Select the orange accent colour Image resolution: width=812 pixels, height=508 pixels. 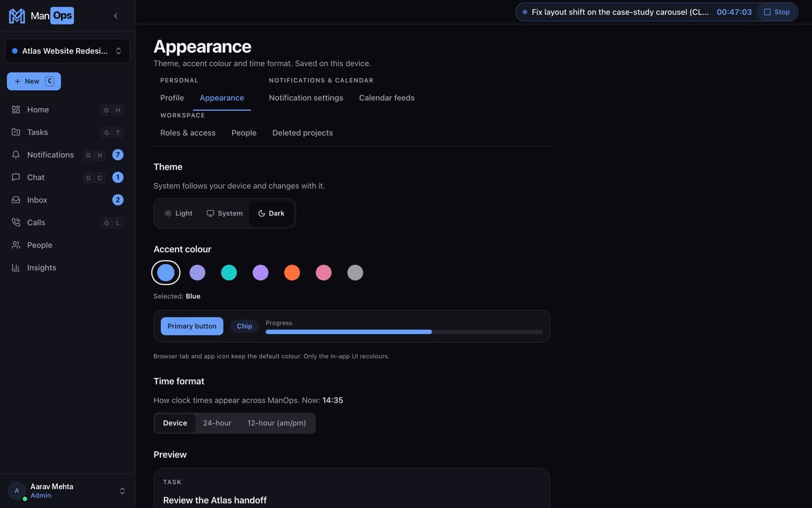coord(292,273)
